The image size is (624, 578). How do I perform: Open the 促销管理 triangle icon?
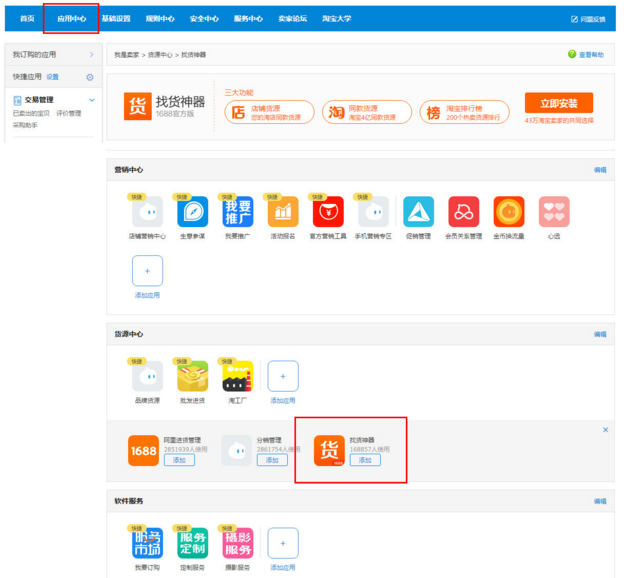pyautogui.click(x=419, y=212)
